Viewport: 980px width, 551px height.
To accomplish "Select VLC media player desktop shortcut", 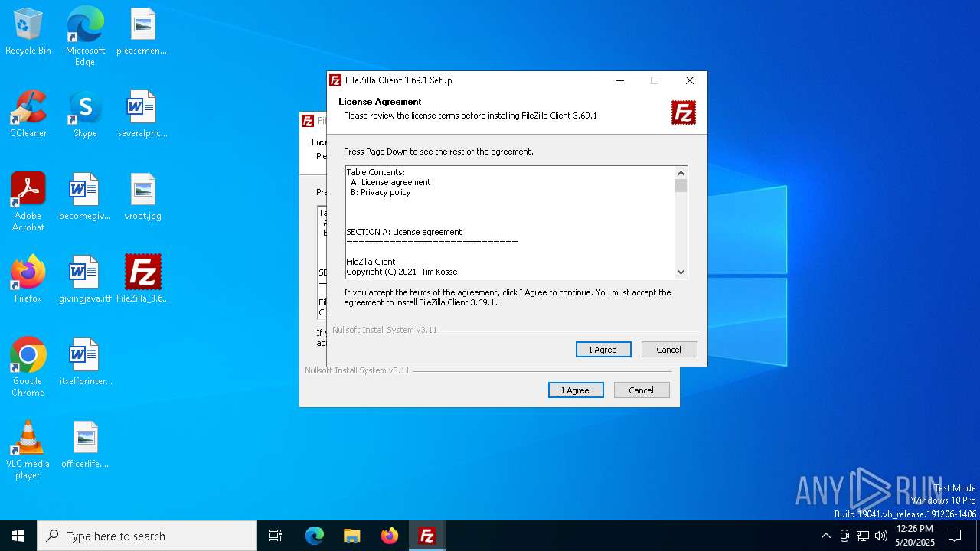I will 28,450.
